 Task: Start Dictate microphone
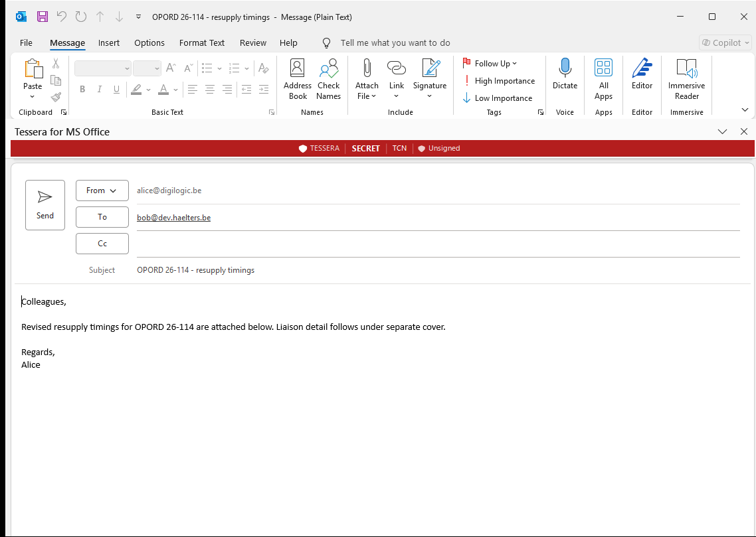coord(565,74)
